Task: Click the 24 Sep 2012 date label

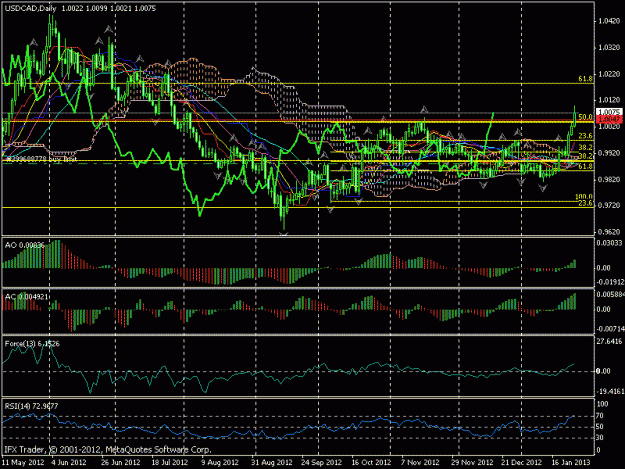Action: coord(321,462)
